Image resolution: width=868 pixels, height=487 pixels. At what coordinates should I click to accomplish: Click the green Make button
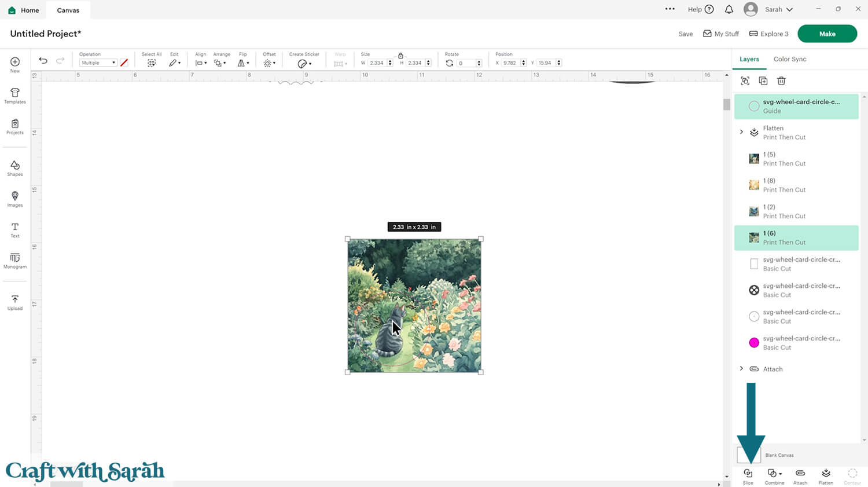coord(827,34)
